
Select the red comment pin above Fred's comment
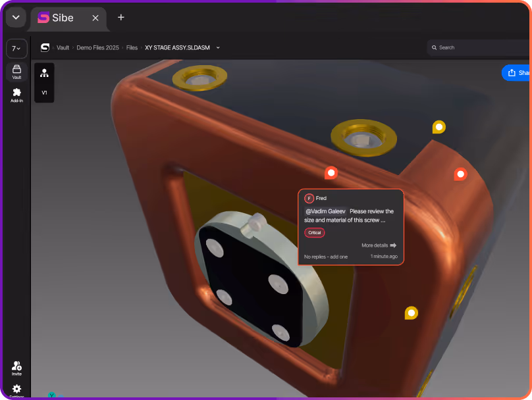pos(331,173)
